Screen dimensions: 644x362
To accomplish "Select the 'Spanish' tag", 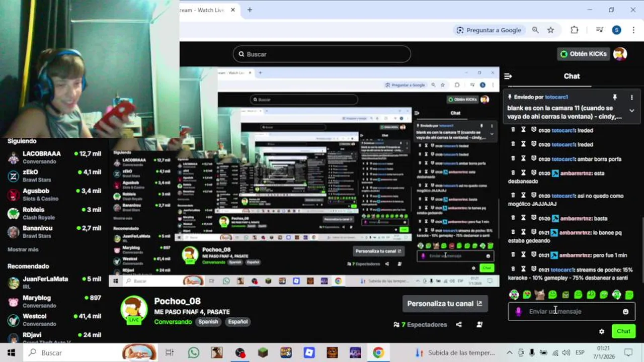I will (208, 322).
